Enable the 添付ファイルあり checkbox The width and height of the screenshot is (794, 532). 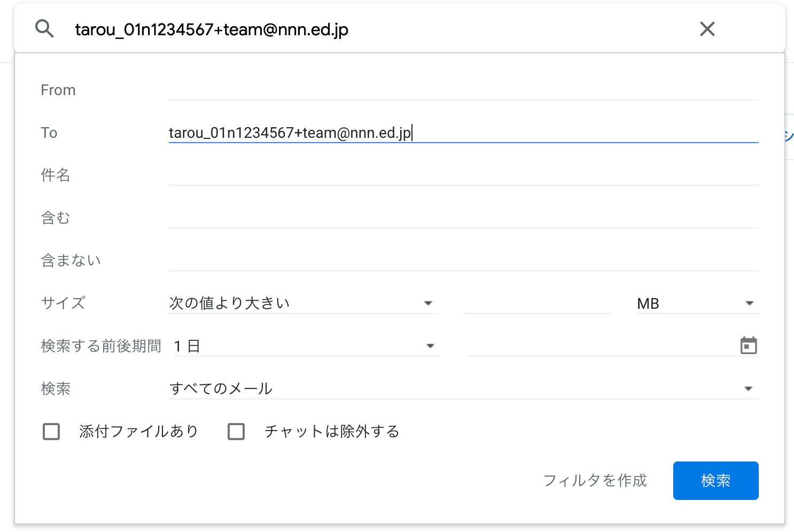(x=51, y=431)
